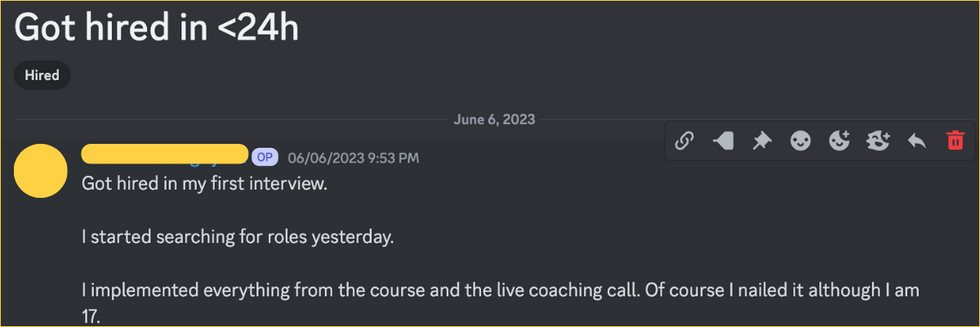The image size is (980, 327).
Task: Copy the message link with chain icon
Action: click(684, 141)
